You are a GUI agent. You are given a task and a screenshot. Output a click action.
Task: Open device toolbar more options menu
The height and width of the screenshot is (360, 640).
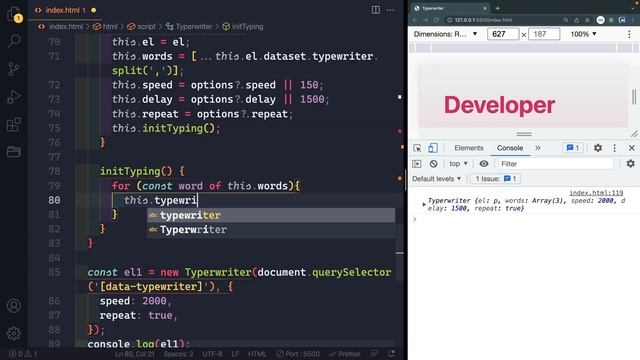629,34
